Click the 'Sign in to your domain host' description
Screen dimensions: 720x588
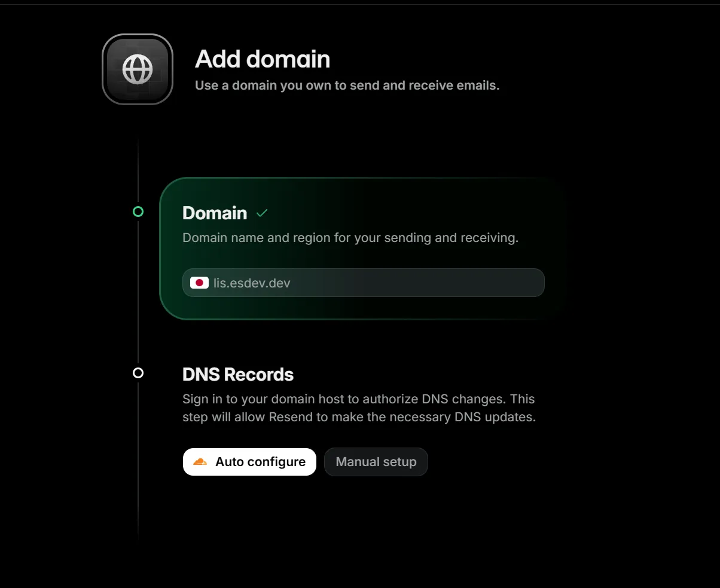tap(359, 408)
